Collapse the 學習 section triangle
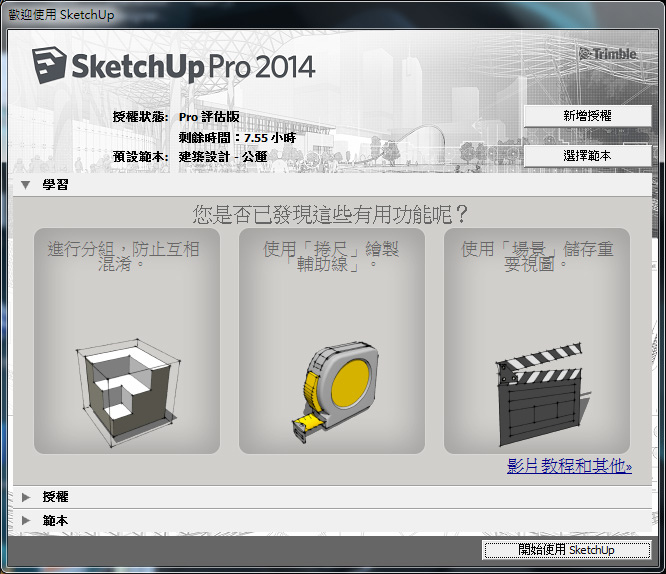The image size is (666, 574). click(25, 185)
